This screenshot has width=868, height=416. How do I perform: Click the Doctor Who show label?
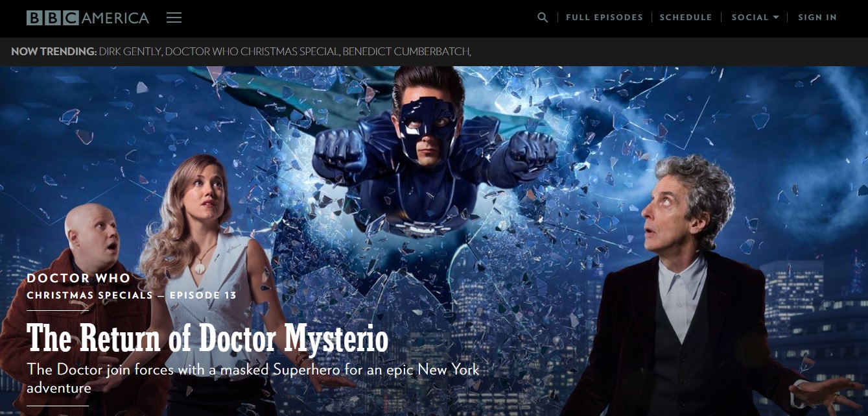click(78, 278)
